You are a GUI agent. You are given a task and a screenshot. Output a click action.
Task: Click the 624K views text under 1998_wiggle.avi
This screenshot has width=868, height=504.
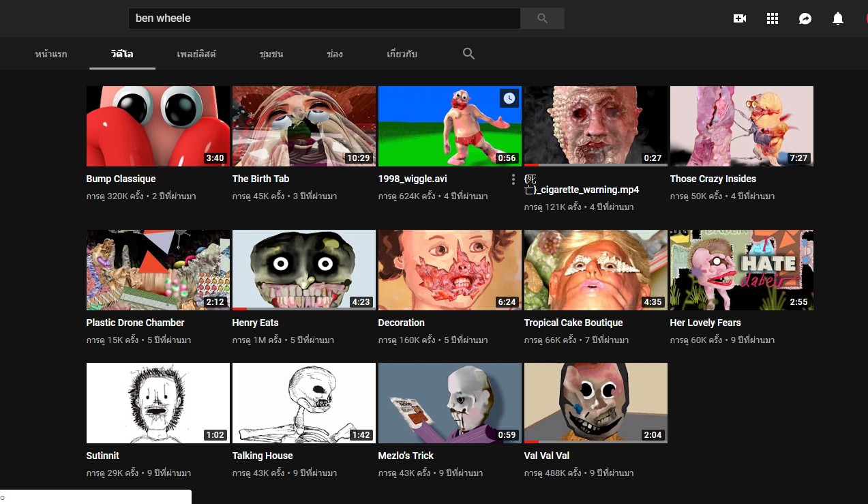point(406,196)
